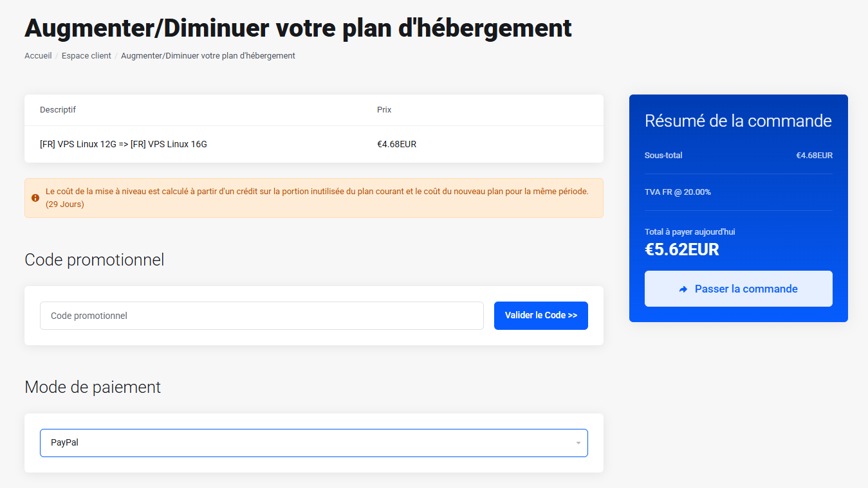Click the TVA FR @ 20.00% line
868x488 pixels.
click(678, 192)
